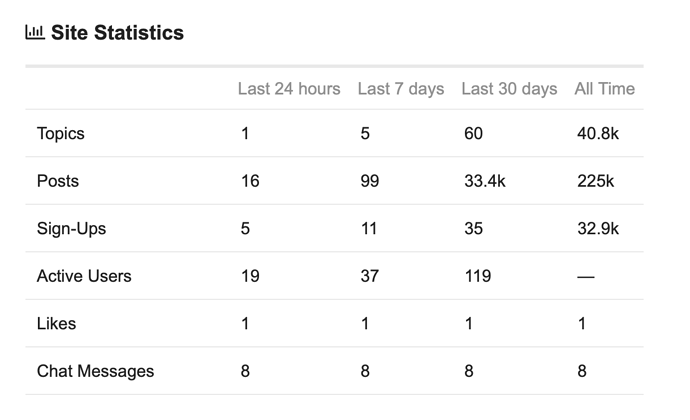
Task: Click the bar chart icon beside Site Statistics
Action: 35,33
